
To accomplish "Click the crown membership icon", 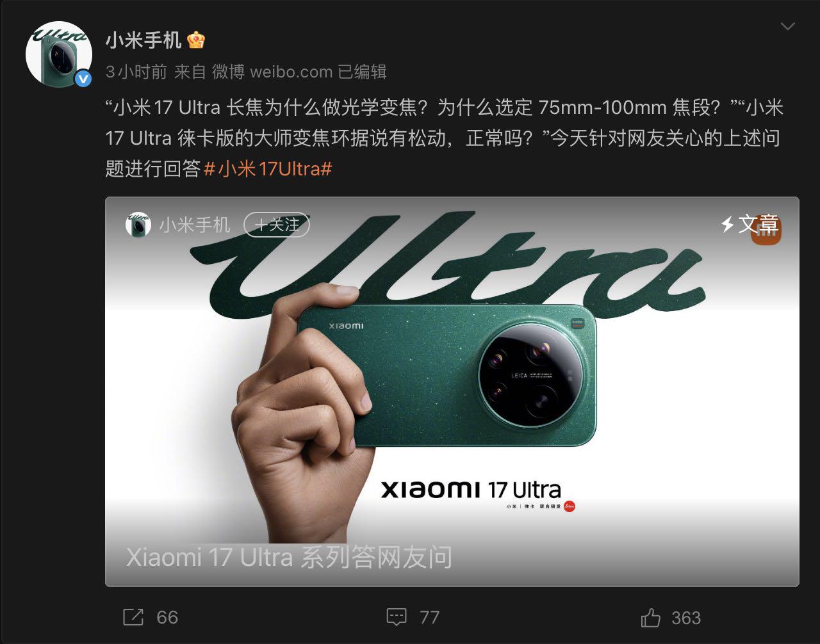I will click(196, 40).
